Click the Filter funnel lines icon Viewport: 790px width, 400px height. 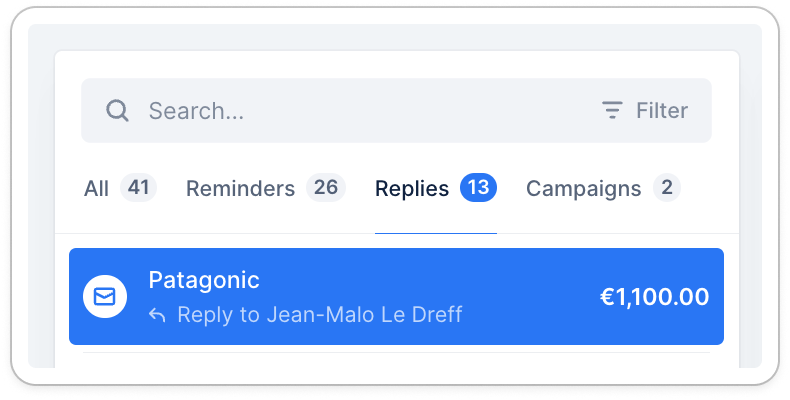[x=612, y=110]
